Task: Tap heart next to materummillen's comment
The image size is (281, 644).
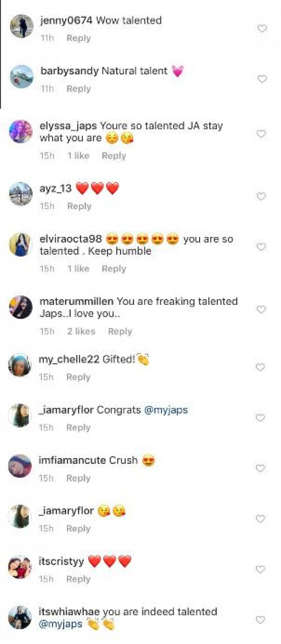Action: click(x=261, y=309)
